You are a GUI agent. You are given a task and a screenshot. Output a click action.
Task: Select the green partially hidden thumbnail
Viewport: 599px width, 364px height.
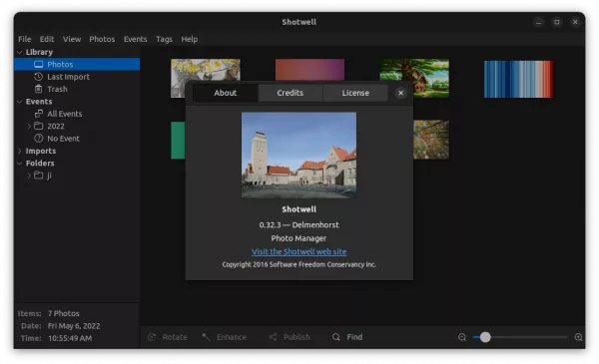178,140
